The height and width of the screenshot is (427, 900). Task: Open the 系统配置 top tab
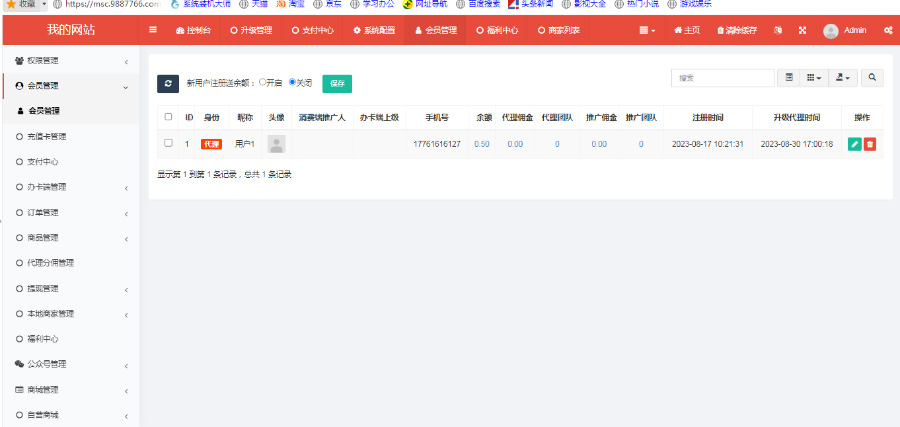(x=373, y=30)
